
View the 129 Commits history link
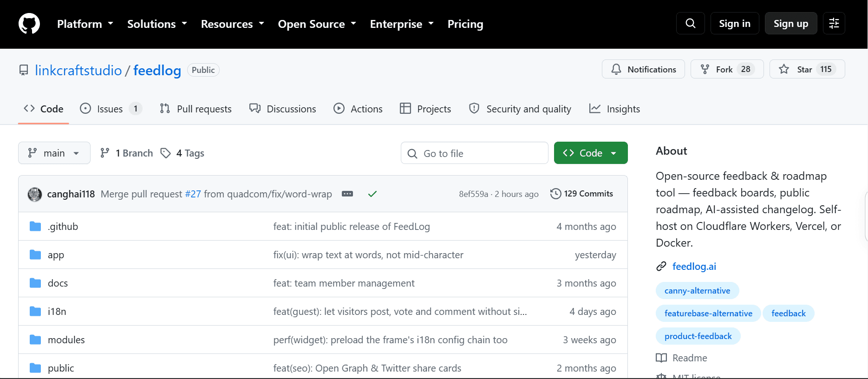coord(582,194)
